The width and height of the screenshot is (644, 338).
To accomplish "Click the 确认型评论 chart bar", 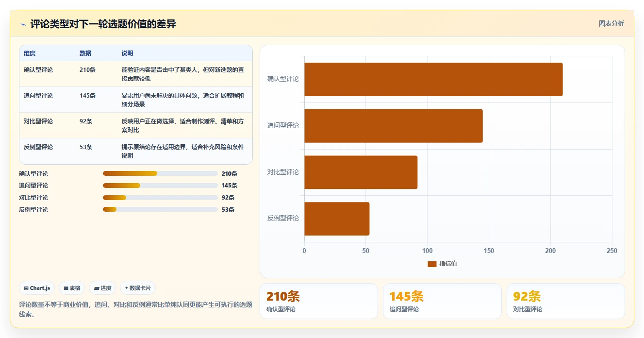I will click(433, 79).
